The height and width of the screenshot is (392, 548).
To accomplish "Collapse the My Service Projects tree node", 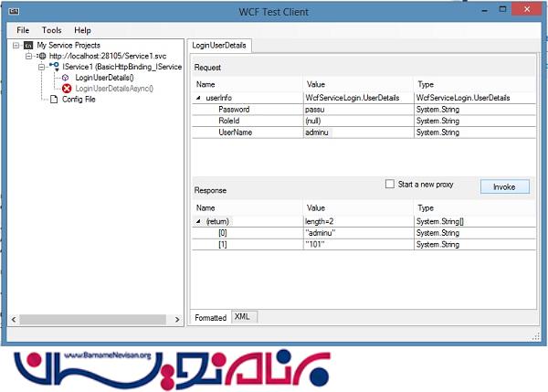I will point(16,45).
